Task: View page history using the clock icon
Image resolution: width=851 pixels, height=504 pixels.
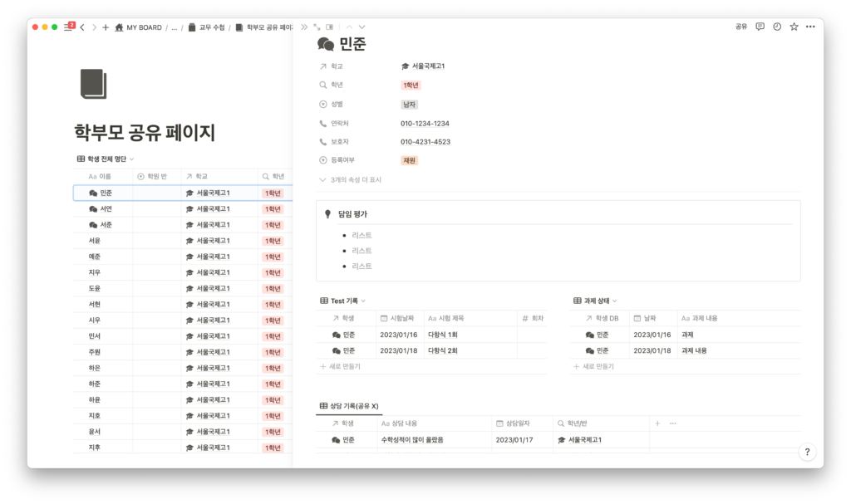Action: 776,27
